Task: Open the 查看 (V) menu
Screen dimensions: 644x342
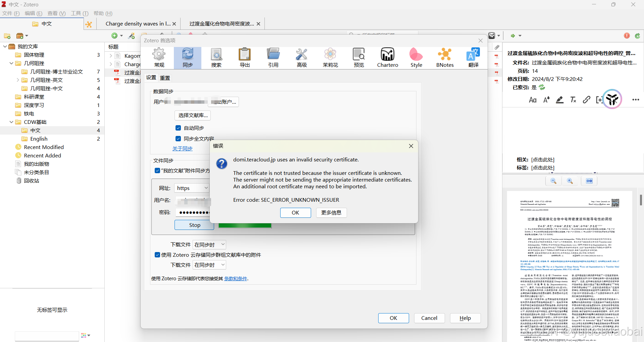Action: (x=56, y=13)
